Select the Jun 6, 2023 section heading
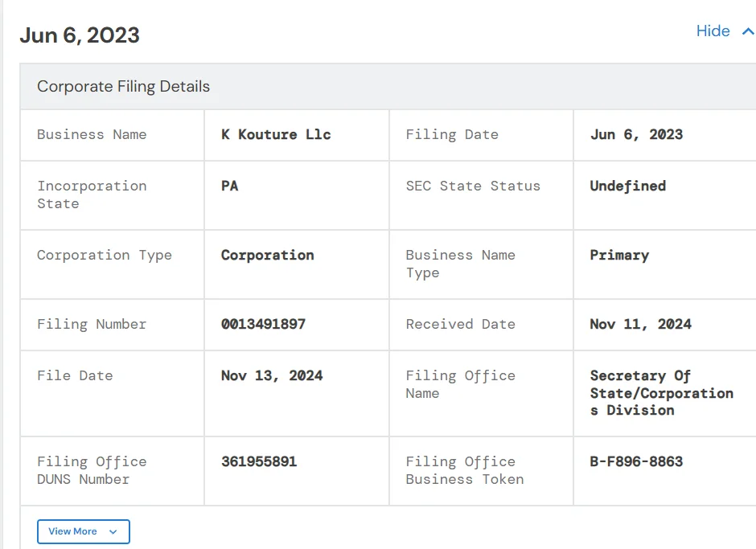Image resolution: width=756 pixels, height=549 pixels. pos(80,35)
